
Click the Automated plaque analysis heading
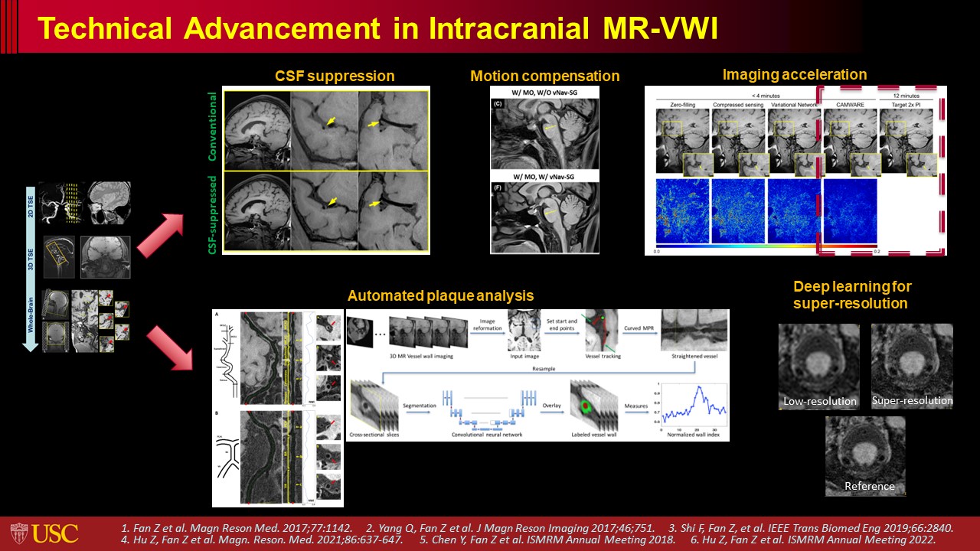click(x=440, y=295)
